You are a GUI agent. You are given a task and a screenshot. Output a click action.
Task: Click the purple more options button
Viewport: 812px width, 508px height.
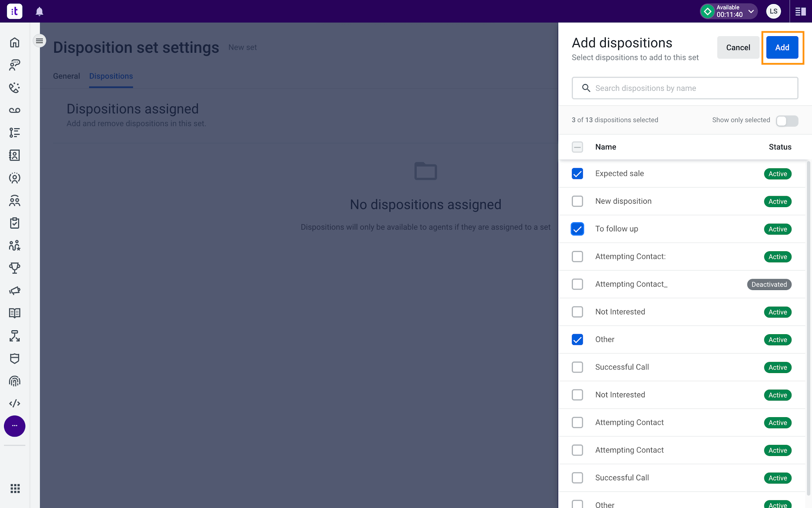point(15,426)
